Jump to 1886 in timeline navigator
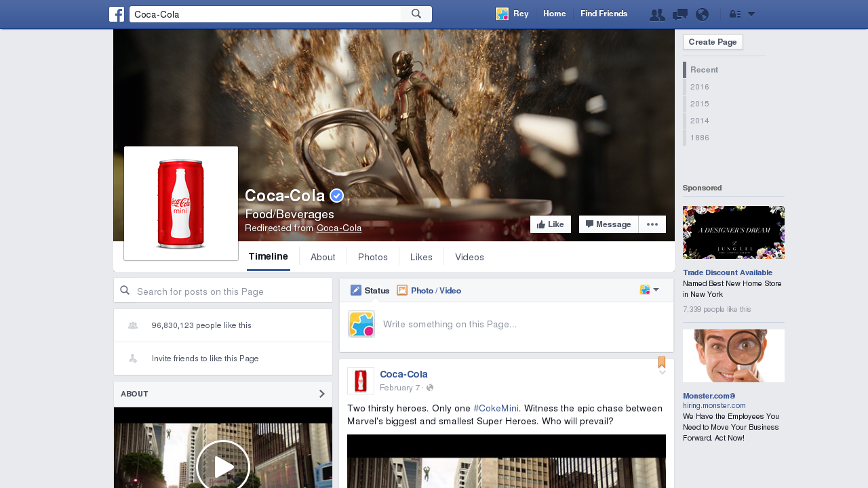Viewport: 868px width, 488px height. (700, 138)
